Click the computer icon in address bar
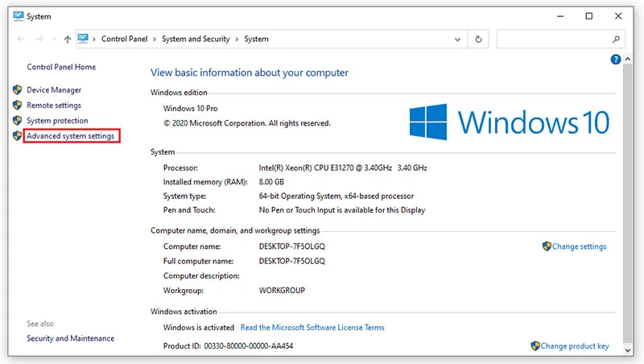This screenshot has height=364, width=644. coord(83,39)
